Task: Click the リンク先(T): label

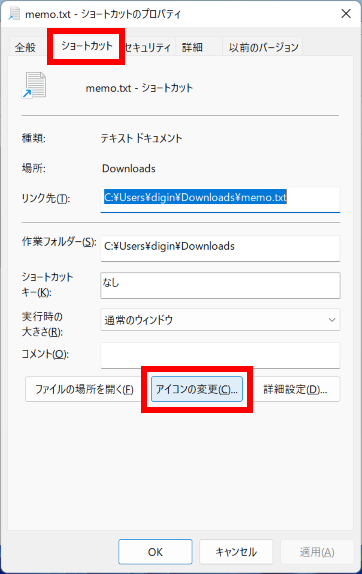Action: pos(46,198)
